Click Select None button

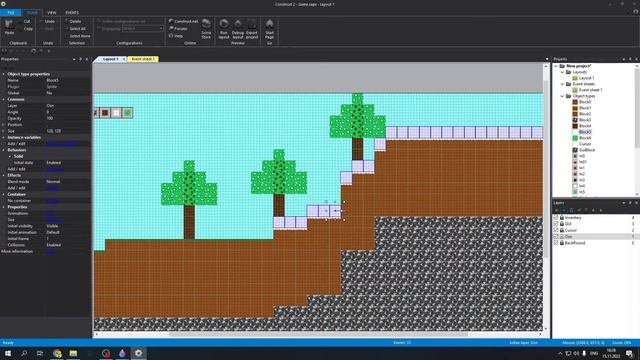78,36
